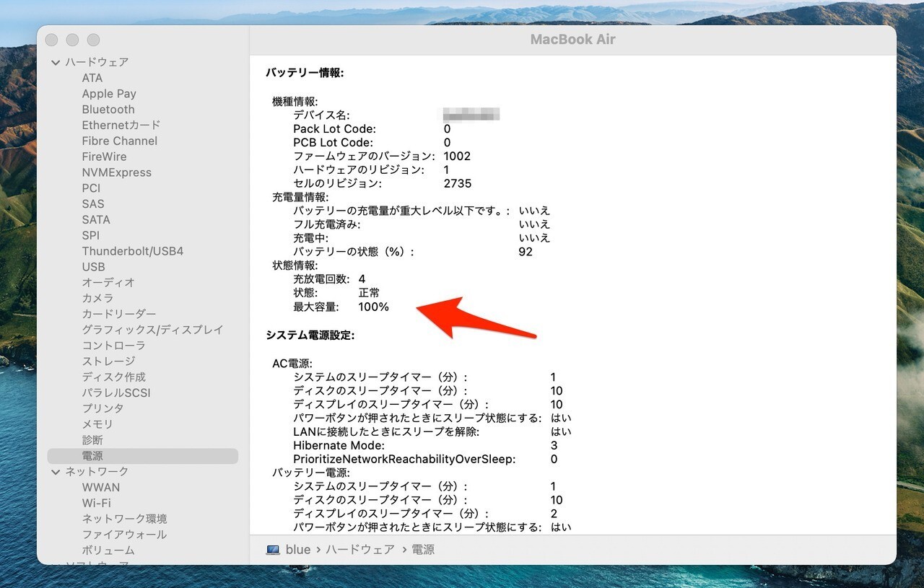Viewport: 924px width, 588px height.
Task: Show Thunderbolt/USB4 information
Action: [133, 252]
